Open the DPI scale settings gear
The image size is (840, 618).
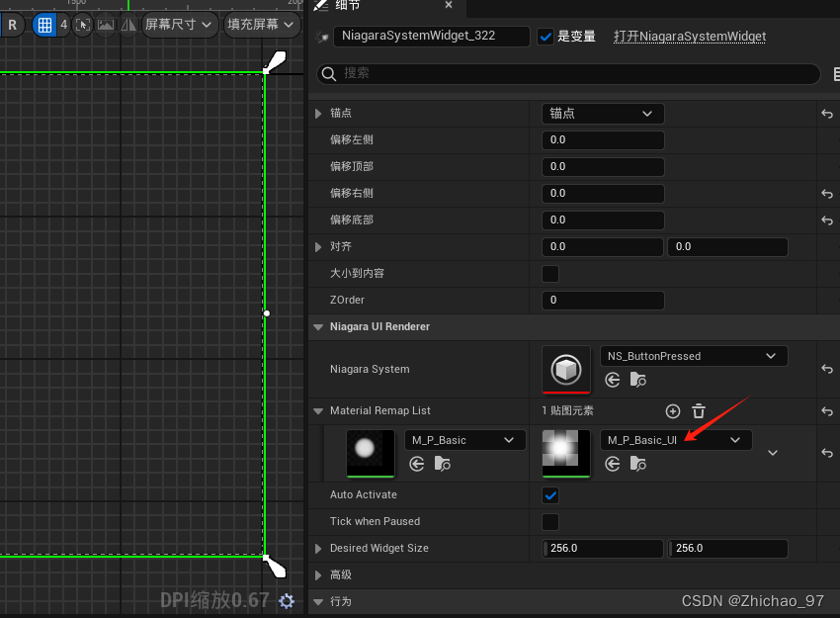pyautogui.click(x=287, y=600)
